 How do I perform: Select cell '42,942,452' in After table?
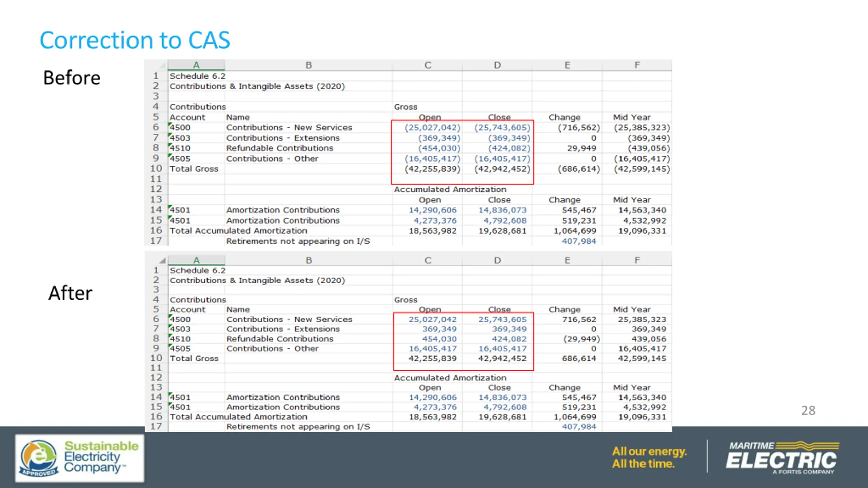[x=502, y=359]
